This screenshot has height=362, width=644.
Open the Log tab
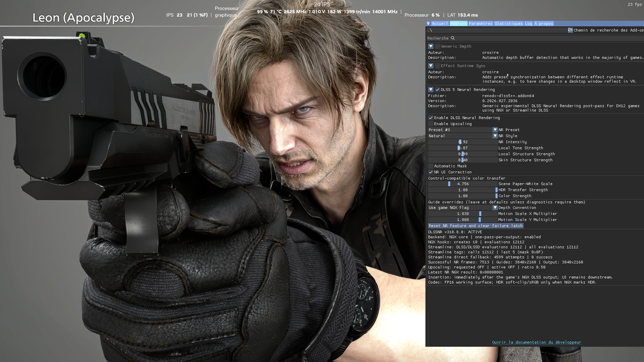tap(528, 23)
